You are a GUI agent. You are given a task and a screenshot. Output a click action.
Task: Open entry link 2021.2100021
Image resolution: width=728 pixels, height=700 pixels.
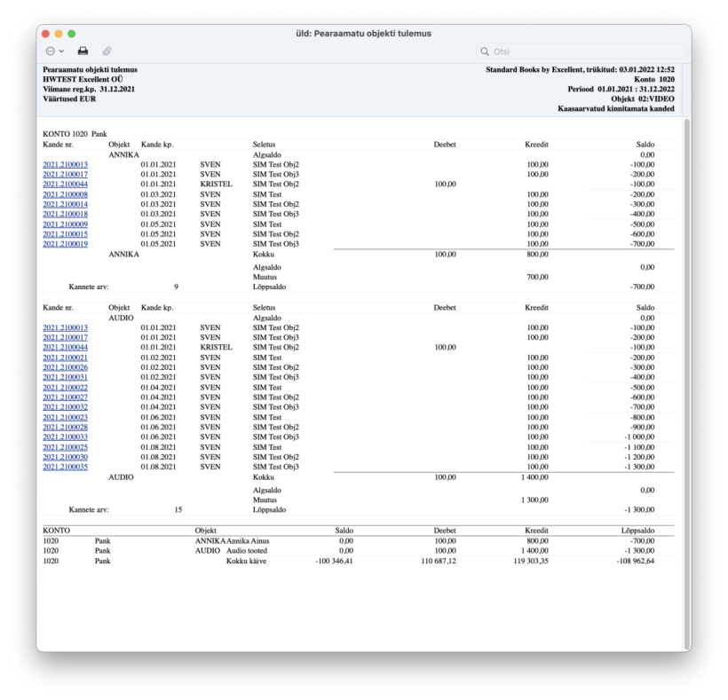pyautogui.click(x=65, y=358)
